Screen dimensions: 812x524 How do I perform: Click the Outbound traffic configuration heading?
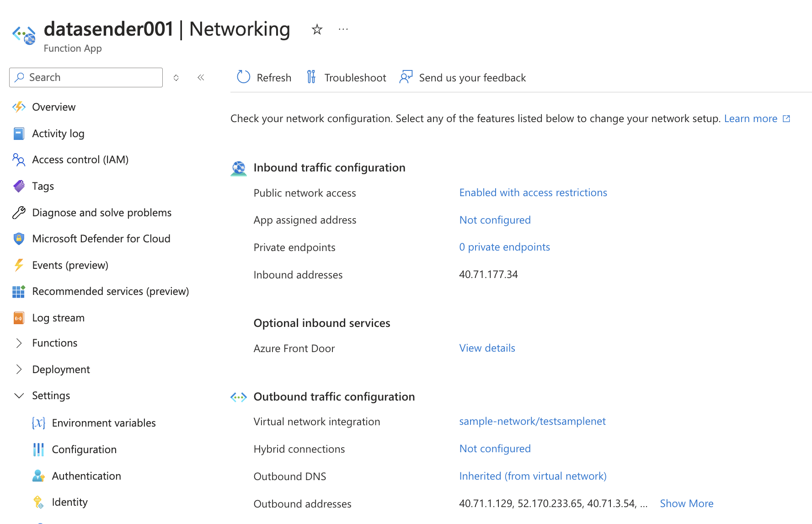coord(334,396)
